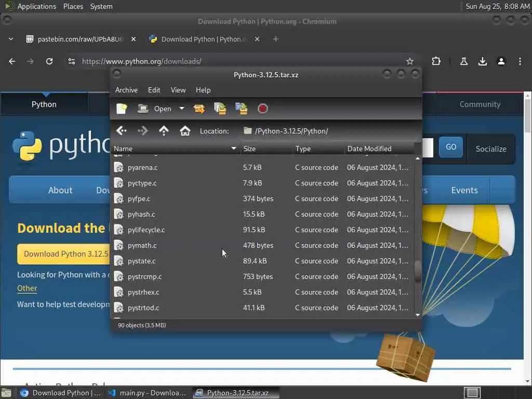The height and width of the screenshot is (399, 532).
Task: Open the Events navigation item on python.org
Action: [x=464, y=190]
